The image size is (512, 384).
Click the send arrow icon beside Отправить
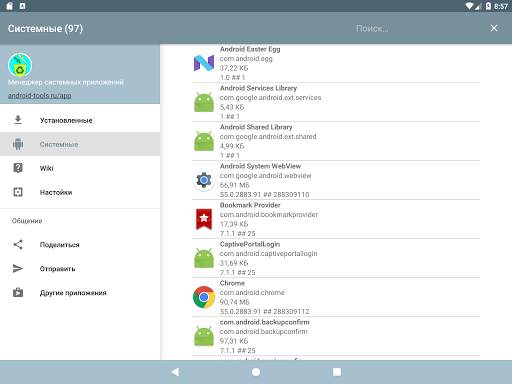pos(18,269)
